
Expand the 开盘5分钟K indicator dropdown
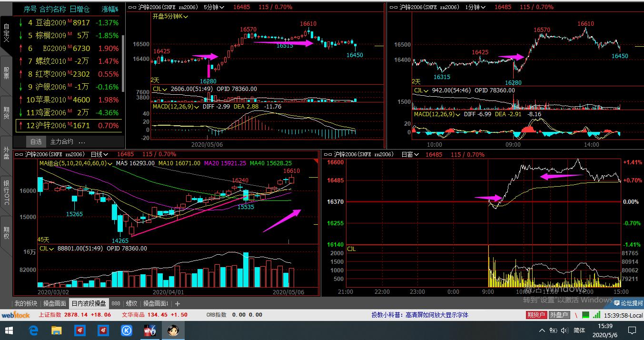tap(170, 16)
